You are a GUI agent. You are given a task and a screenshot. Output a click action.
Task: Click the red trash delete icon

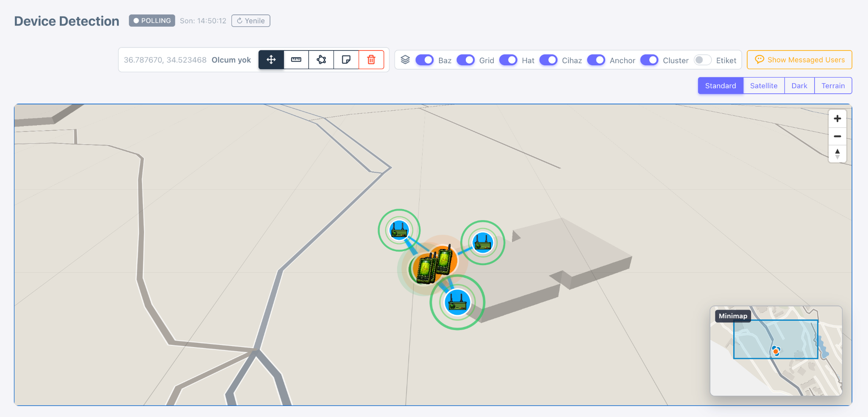pyautogui.click(x=371, y=60)
